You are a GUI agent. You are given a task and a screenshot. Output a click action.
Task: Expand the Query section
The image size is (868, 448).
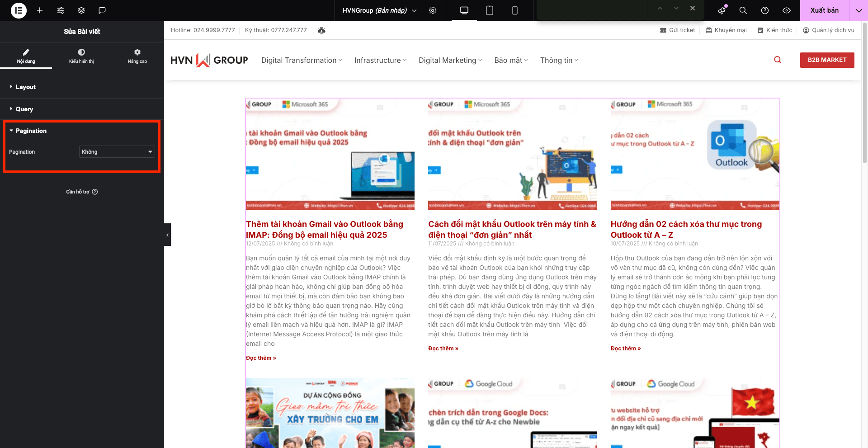coord(24,109)
